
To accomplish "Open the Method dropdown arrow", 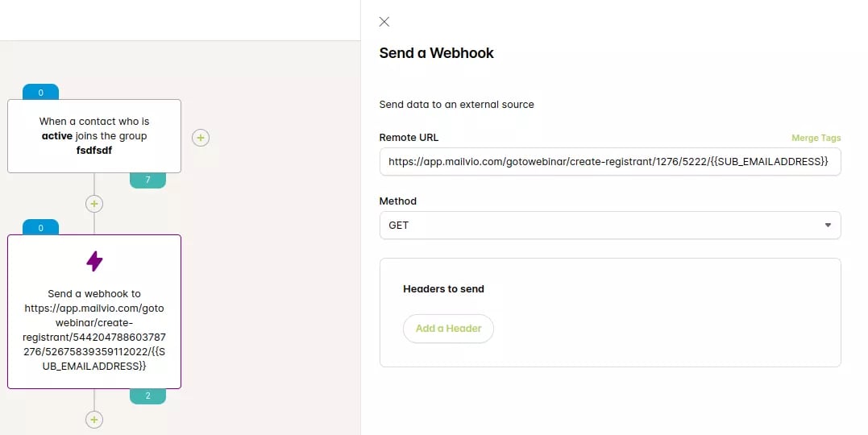I will (x=827, y=226).
